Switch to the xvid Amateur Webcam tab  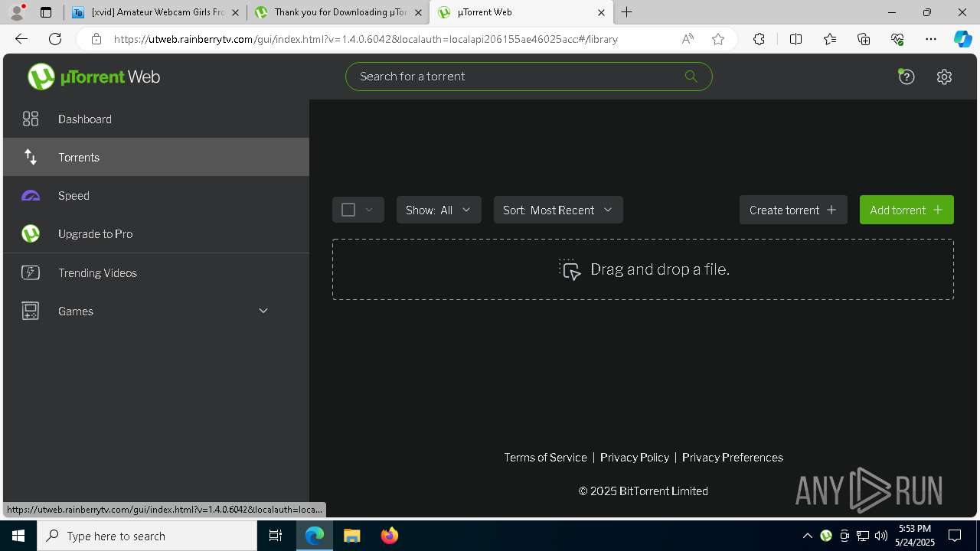pos(155,12)
